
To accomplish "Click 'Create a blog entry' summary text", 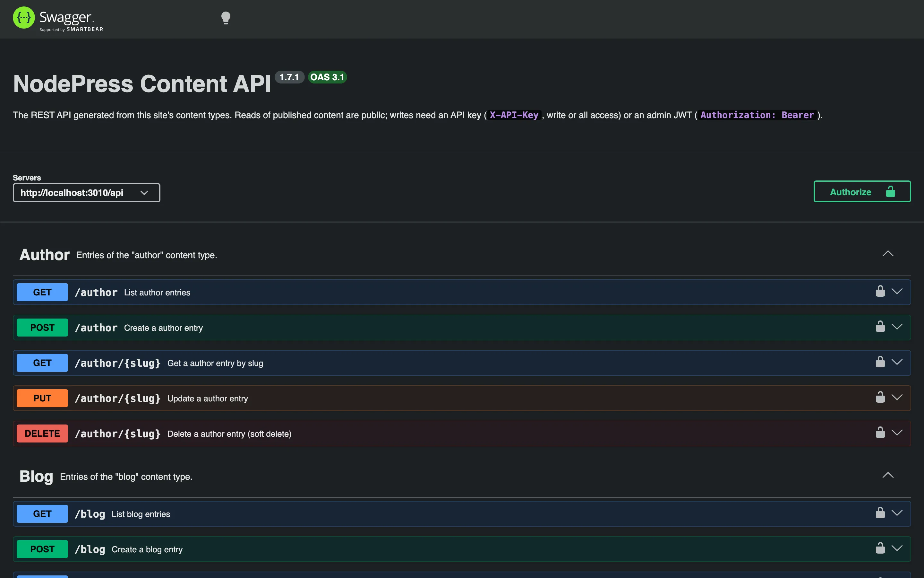I will [x=147, y=549].
